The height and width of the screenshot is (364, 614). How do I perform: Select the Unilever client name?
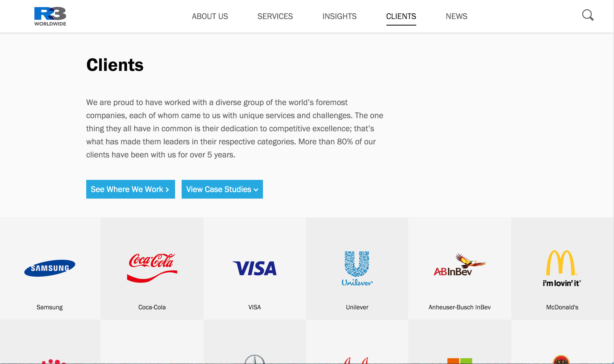click(x=357, y=307)
